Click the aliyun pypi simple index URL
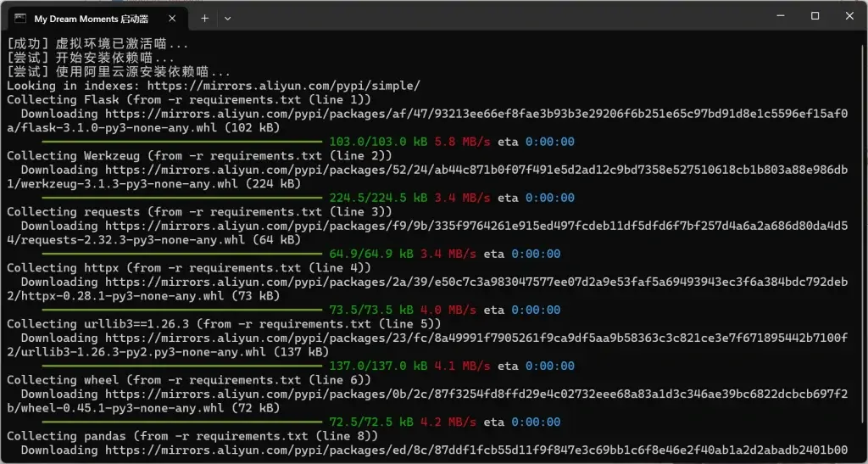The image size is (868, 464). point(283,86)
